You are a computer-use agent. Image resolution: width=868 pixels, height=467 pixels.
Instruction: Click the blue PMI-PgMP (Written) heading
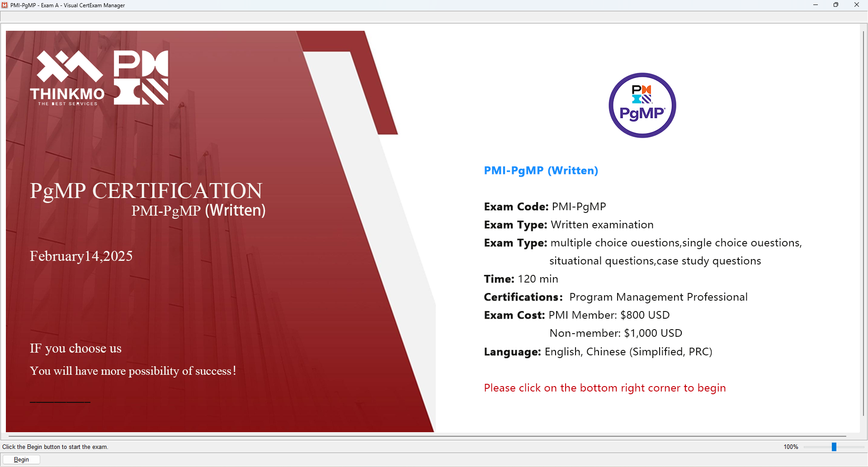[541, 170]
